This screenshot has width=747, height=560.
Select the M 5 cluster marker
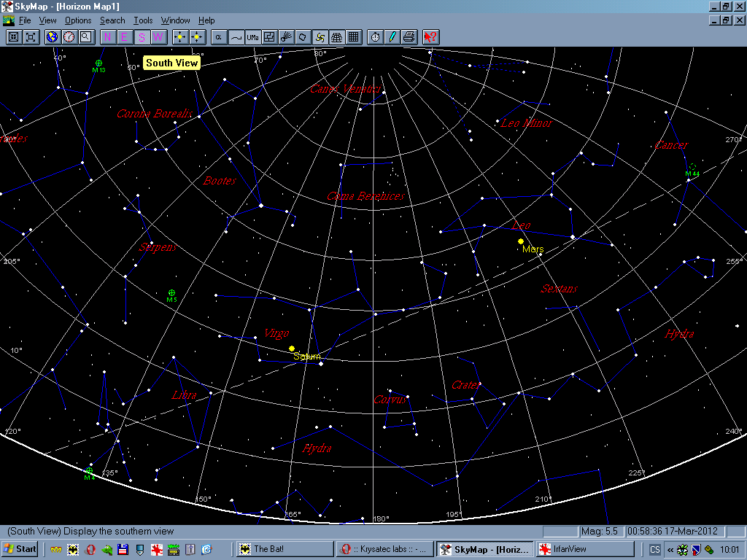click(x=172, y=293)
